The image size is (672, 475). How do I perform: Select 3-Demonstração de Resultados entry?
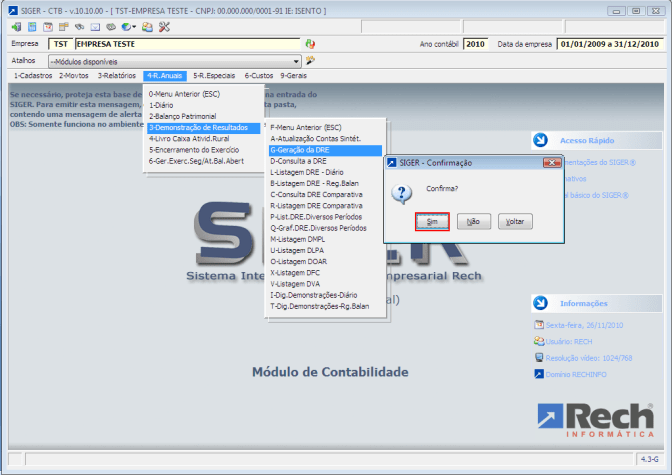204,128
